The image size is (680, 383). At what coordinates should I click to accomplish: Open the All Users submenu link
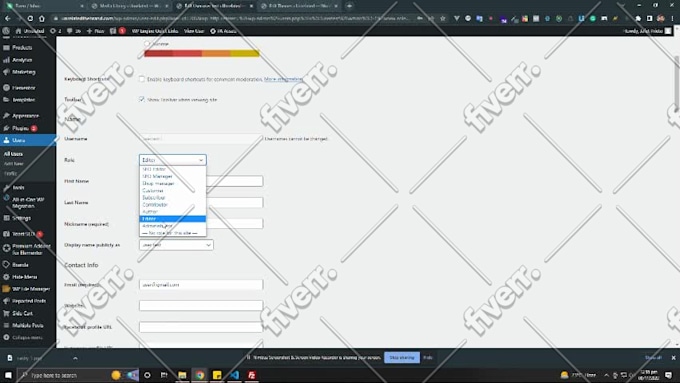coord(13,154)
